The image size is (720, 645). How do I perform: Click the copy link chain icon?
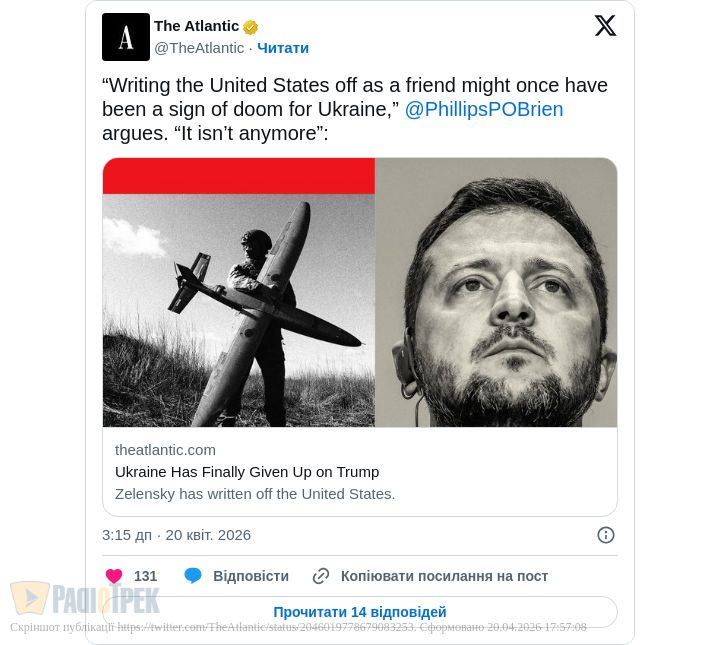coord(321,576)
